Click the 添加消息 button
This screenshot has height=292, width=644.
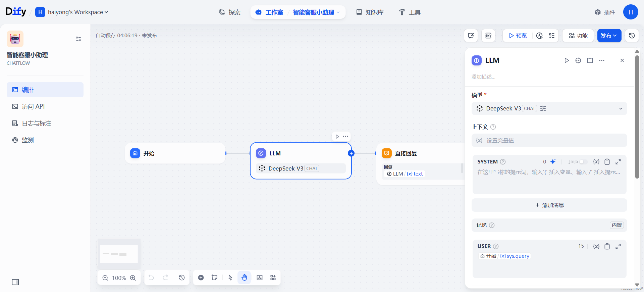(549, 205)
